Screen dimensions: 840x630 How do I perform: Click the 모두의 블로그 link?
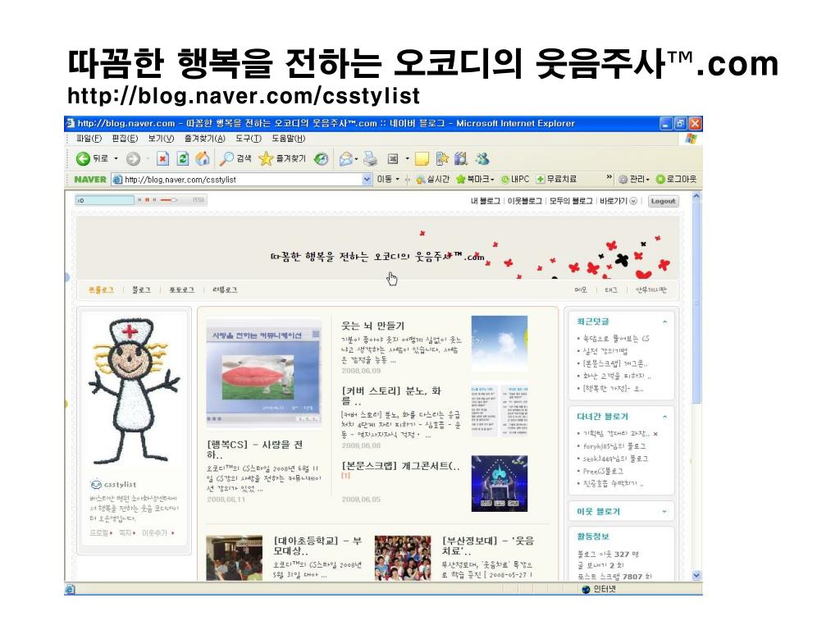(571, 201)
